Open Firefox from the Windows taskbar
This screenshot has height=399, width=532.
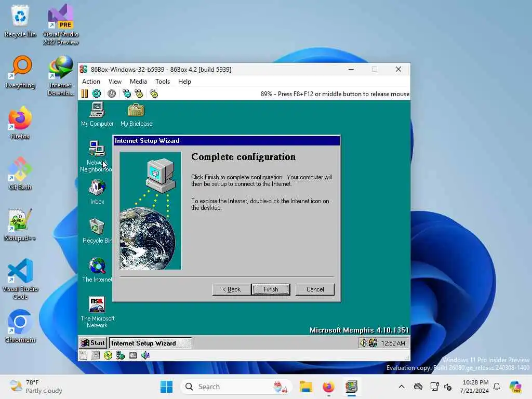pyautogui.click(x=328, y=387)
